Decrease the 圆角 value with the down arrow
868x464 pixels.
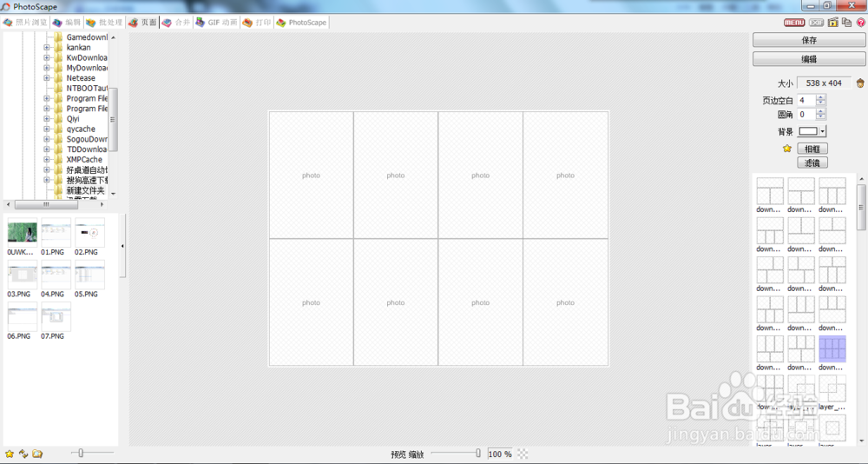tap(821, 117)
